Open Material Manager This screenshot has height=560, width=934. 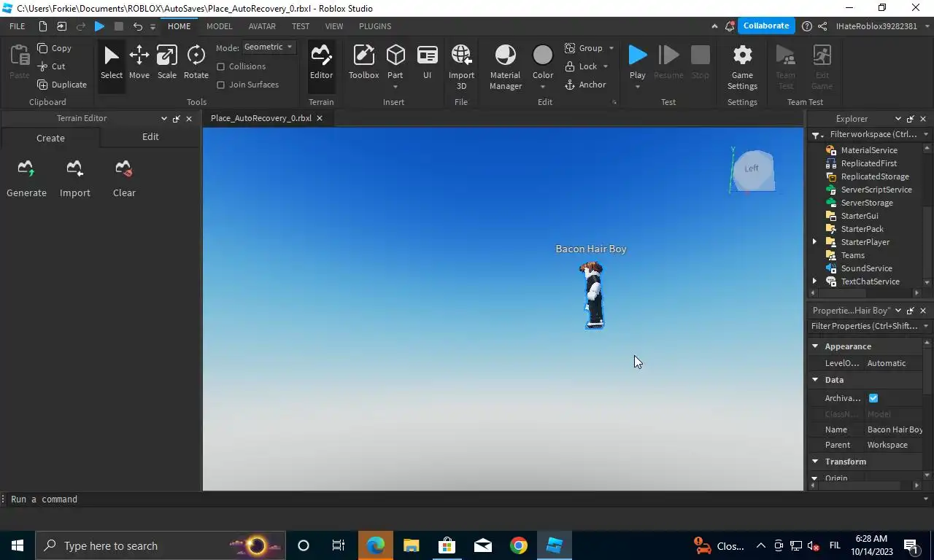[x=505, y=67]
